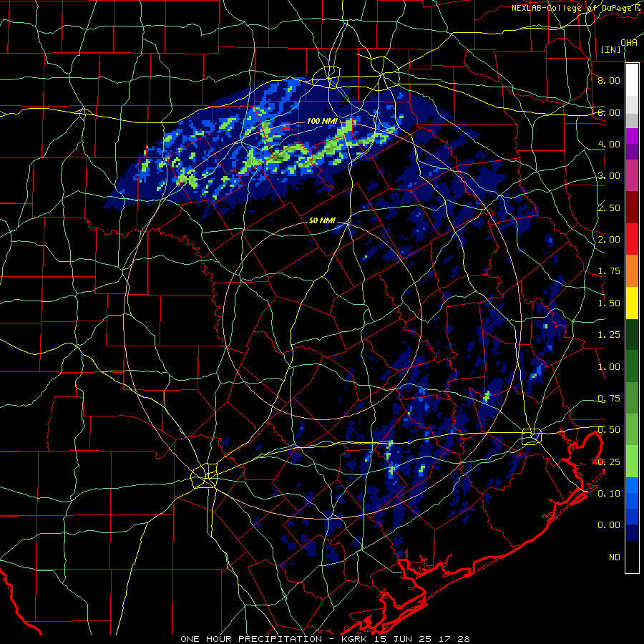Select the green 0.50 color swatch
This screenshot has width=644, height=644.
point(632,429)
